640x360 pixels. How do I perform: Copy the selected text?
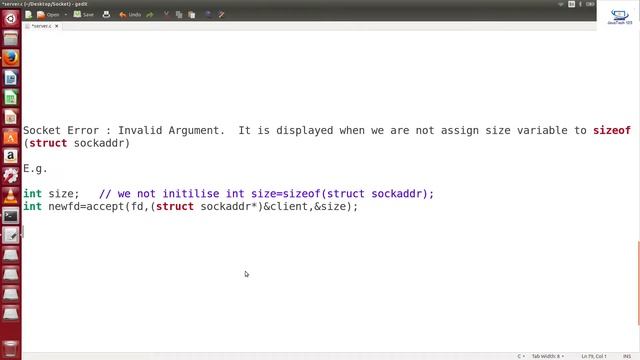pyautogui.click(x=179, y=15)
